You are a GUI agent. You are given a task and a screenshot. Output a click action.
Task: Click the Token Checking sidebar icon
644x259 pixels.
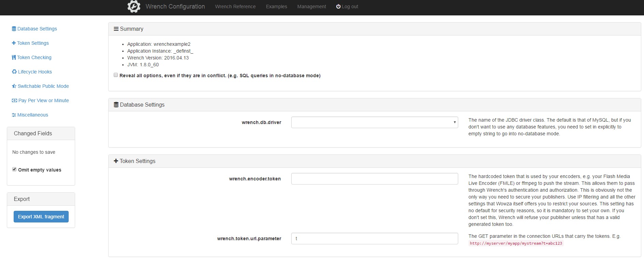pyautogui.click(x=14, y=57)
